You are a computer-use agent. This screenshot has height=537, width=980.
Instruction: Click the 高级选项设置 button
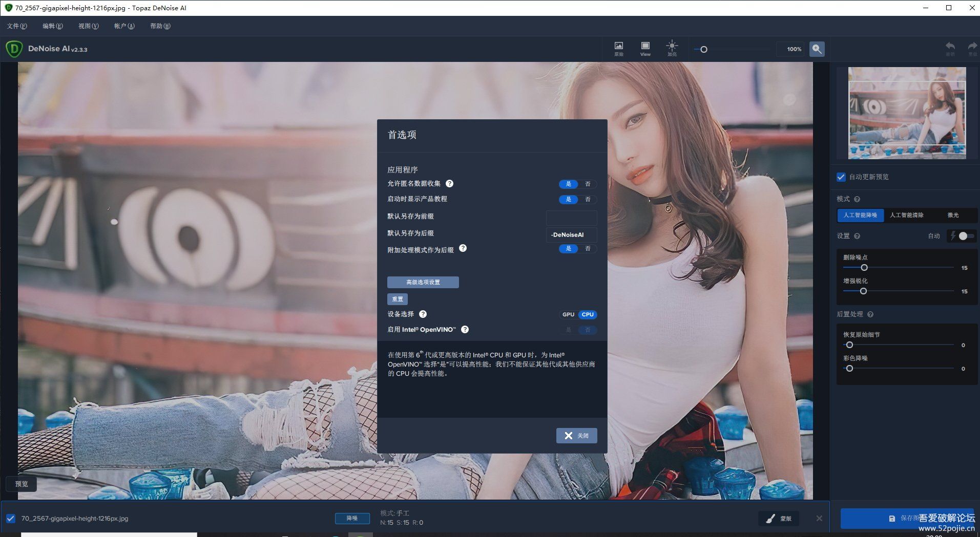[423, 282]
